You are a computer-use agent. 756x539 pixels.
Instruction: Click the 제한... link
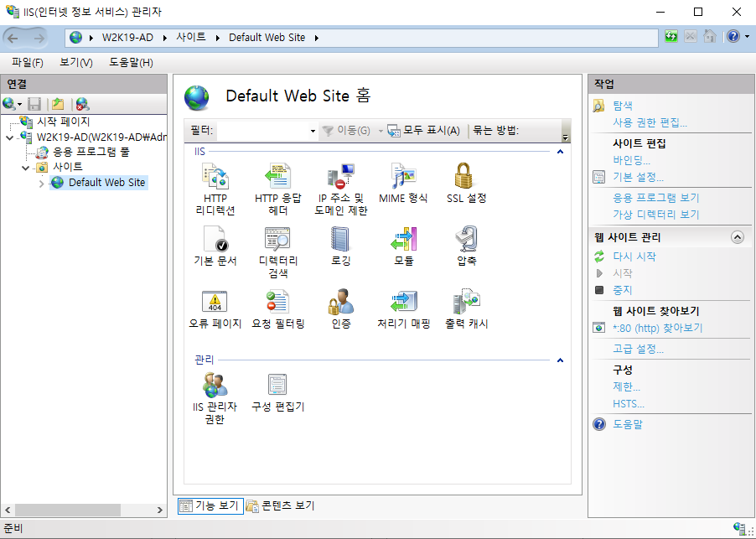pyautogui.click(x=626, y=386)
